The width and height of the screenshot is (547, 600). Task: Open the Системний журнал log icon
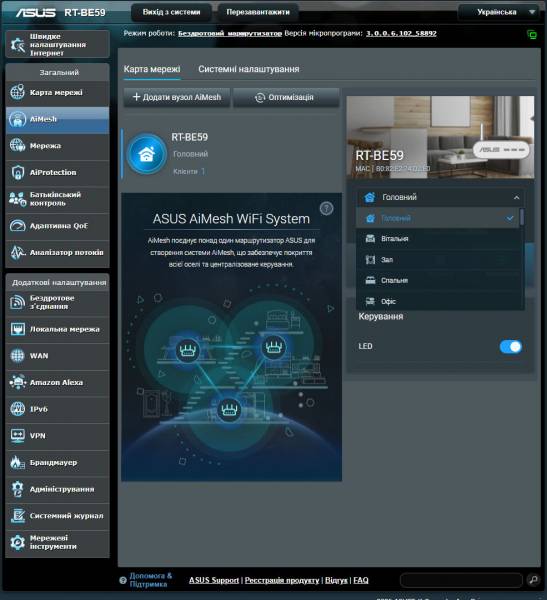18,515
